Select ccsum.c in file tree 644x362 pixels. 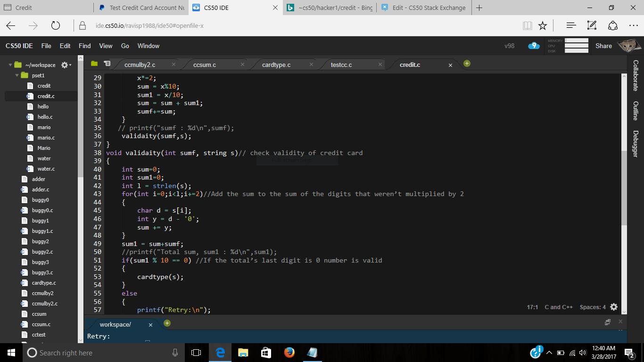click(41, 324)
